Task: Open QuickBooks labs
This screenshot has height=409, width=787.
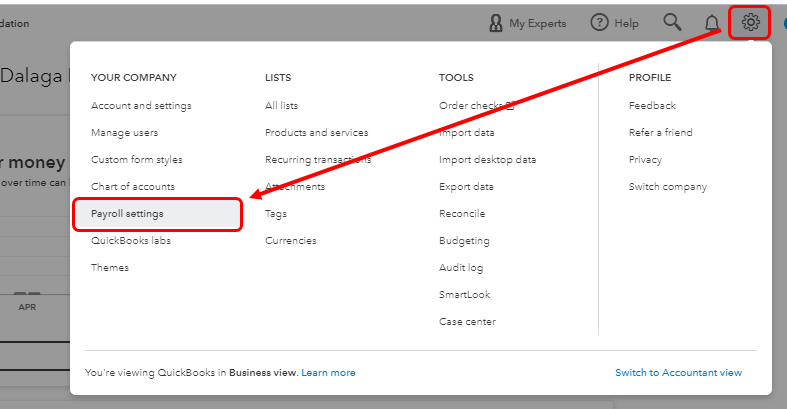Action: [130, 241]
